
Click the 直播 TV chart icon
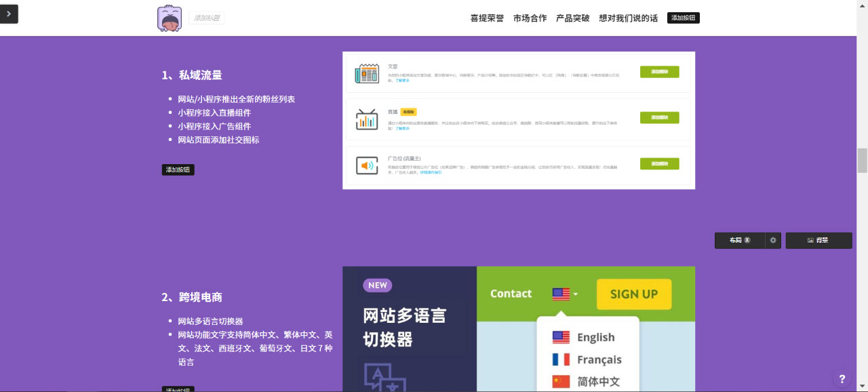[x=367, y=119]
